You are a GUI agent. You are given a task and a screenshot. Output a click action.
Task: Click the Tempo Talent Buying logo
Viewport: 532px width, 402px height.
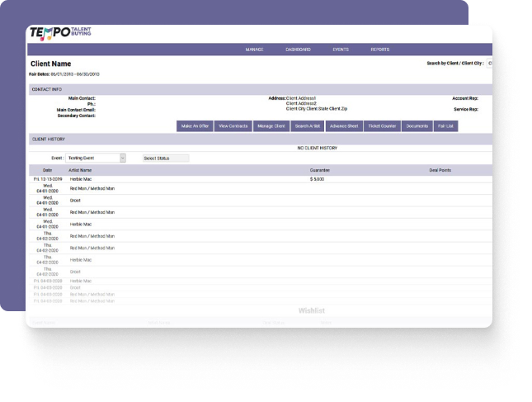pyautogui.click(x=60, y=33)
